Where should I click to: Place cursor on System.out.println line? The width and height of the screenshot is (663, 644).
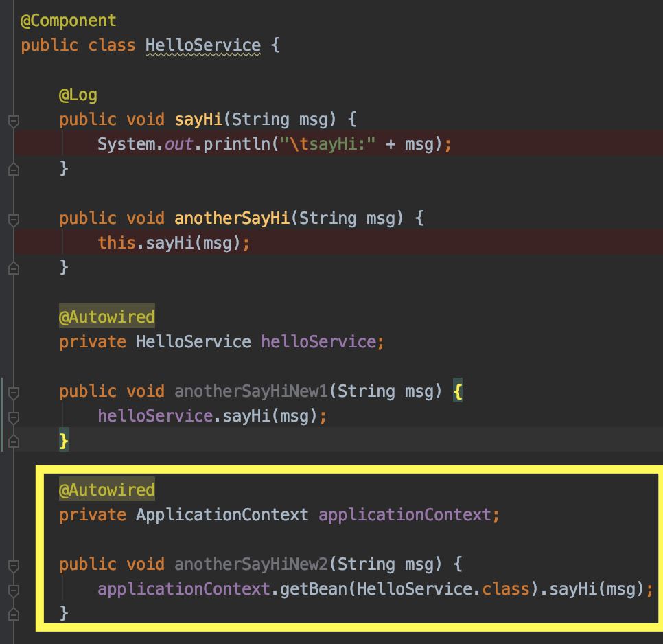[x=275, y=143]
